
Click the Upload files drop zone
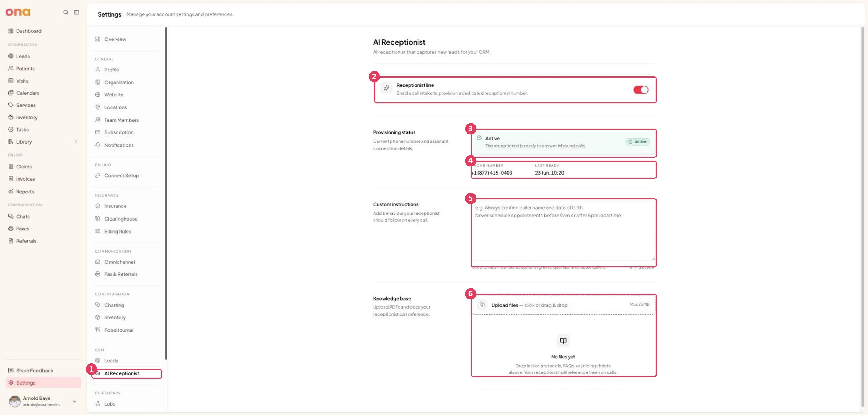tap(563, 305)
